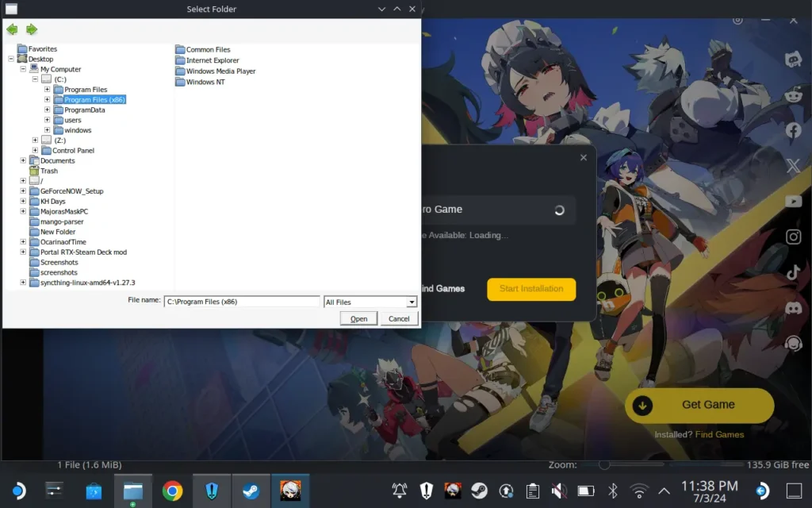Select Portal RTX-Steam Deck mod folder
Image resolution: width=812 pixels, height=508 pixels.
pyautogui.click(x=83, y=252)
